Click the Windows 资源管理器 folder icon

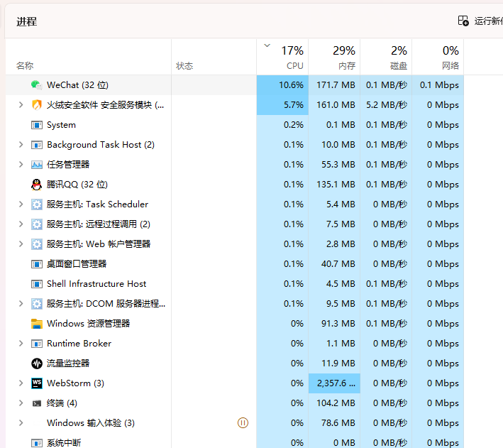pyautogui.click(x=37, y=324)
